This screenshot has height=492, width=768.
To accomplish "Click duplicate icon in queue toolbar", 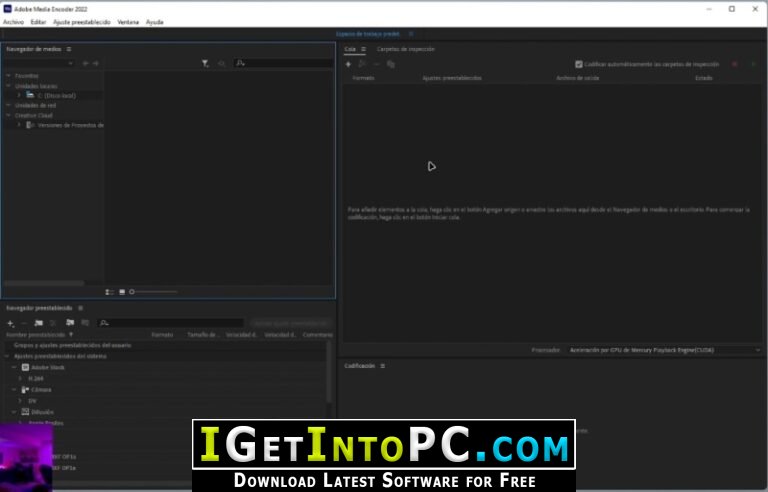I will pos(390,64).
